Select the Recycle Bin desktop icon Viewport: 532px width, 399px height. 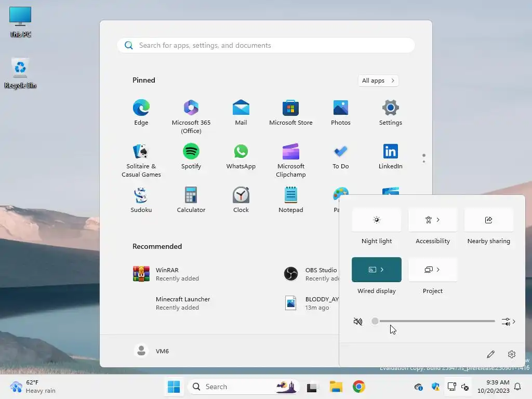[x=20, y=73]
